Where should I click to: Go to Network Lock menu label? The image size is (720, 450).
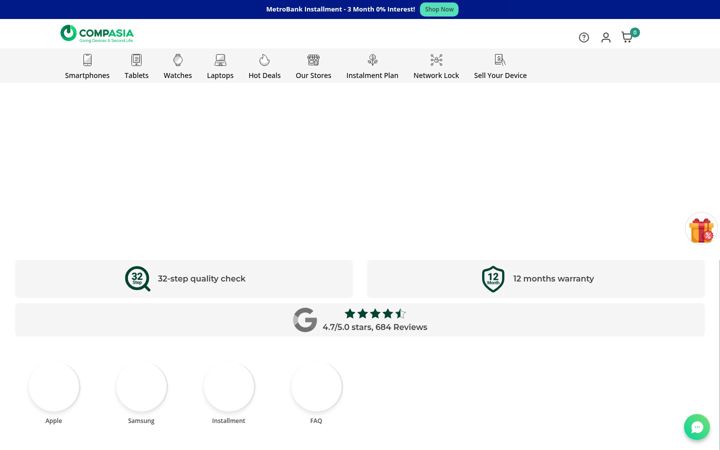(x=436, y=75)
